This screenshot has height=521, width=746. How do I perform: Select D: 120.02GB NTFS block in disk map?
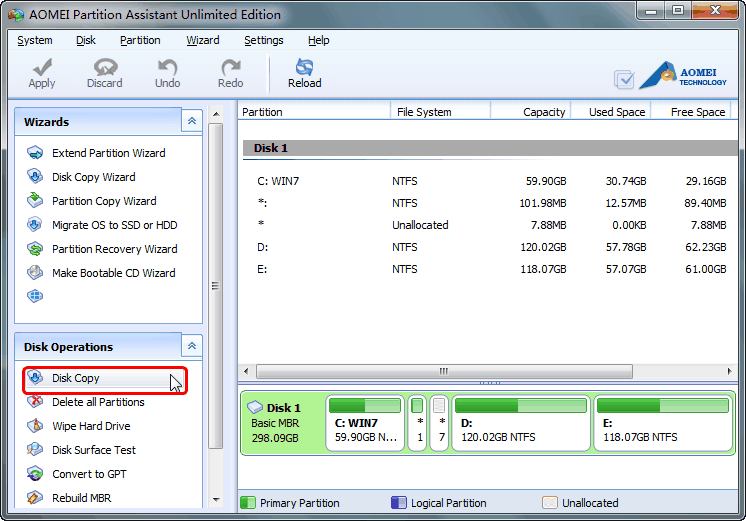tap(521, 423)
